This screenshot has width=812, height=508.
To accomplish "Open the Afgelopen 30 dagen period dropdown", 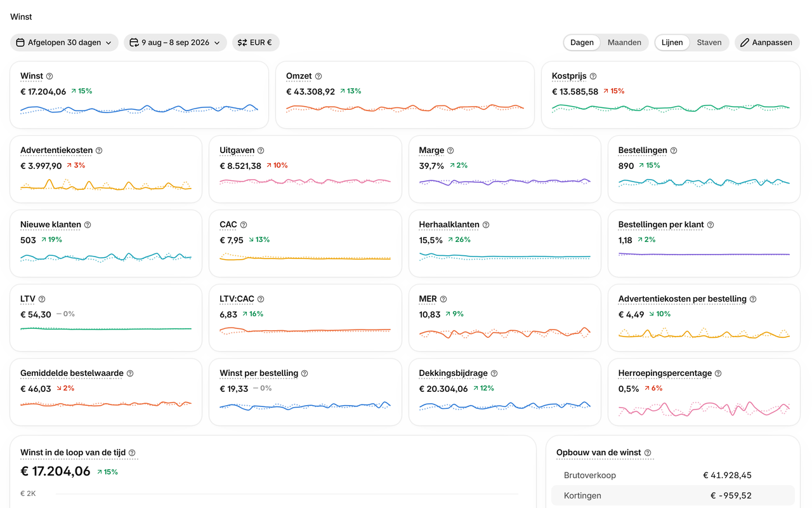I will [x=64, y=43].
